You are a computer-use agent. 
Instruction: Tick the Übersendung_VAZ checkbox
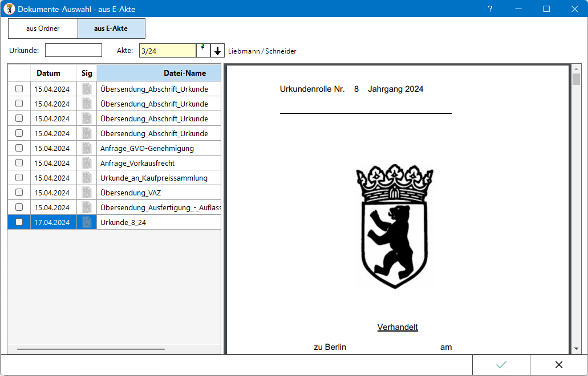[19, 193]
